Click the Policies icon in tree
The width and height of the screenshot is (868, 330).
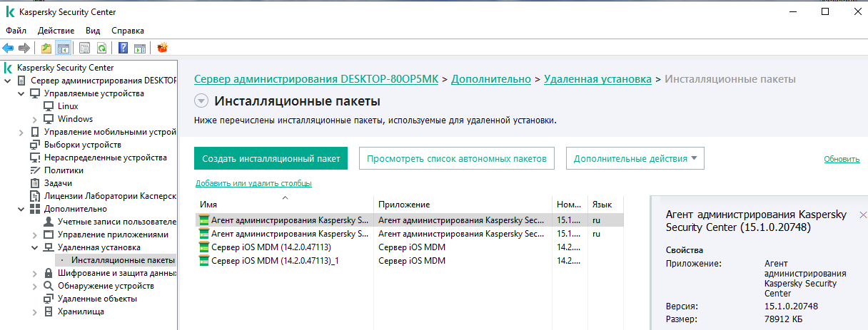click(35, 170)
